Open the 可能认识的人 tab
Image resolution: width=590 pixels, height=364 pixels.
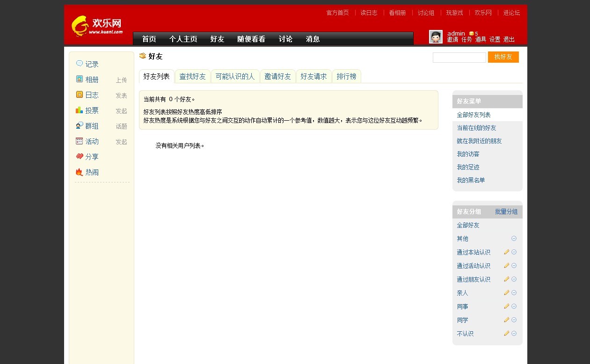235,76
